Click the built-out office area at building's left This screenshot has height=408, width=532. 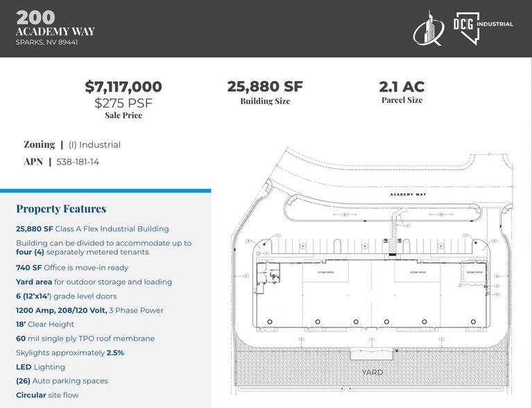266,275
